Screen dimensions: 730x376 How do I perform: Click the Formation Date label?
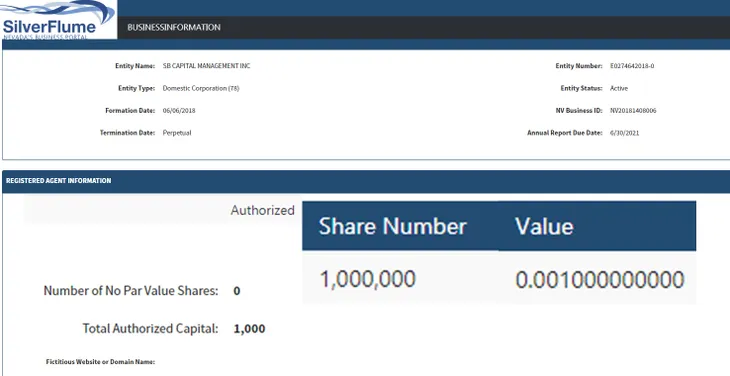(x=130, y=111)
